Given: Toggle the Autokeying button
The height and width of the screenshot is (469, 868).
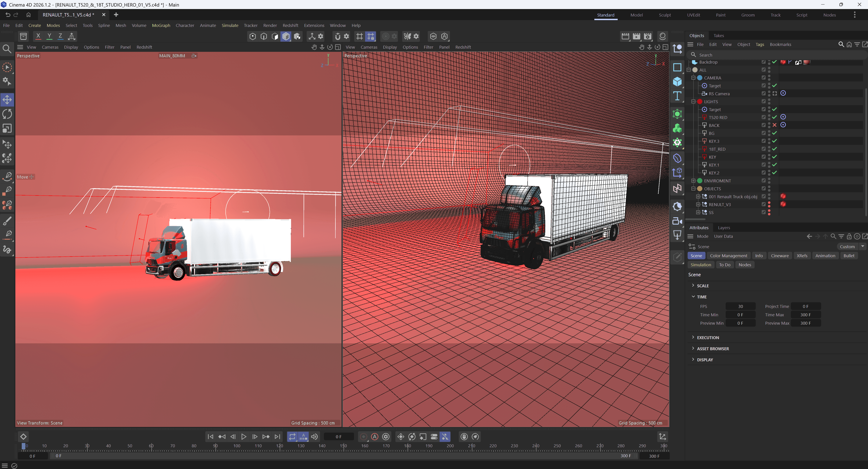Looking at the screenshot, I should point(374,437).
